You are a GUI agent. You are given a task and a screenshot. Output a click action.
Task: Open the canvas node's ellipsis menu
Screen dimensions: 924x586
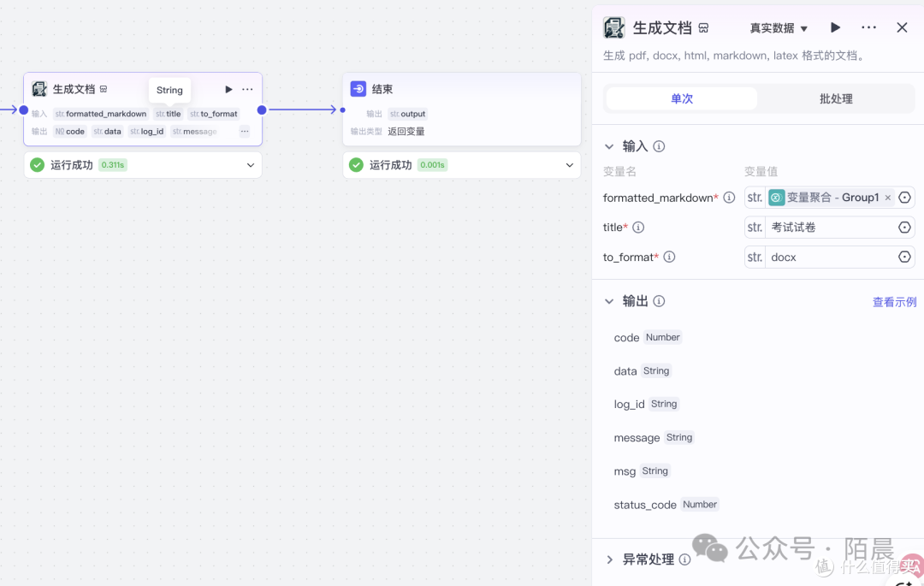(247, 90)
